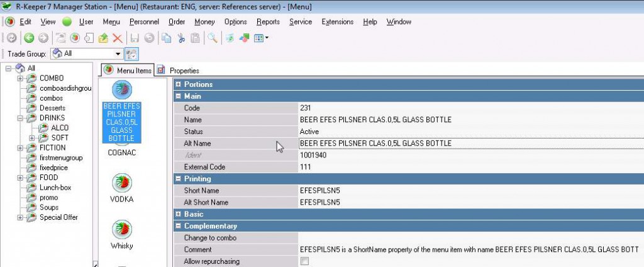
Task: Expand the SOFT tree node
Action: coord(31,138)
